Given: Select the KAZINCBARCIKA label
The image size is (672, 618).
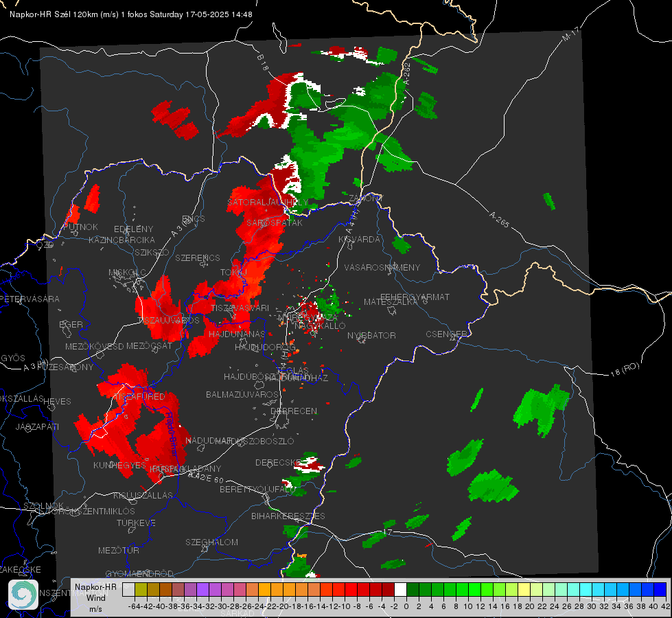Looking at the screenshot, I should pos(121,240).
